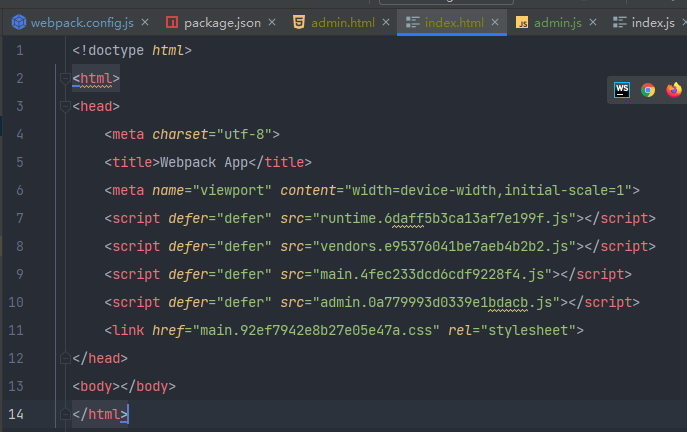Close the admin.html tab

click(x=386, y=22)
